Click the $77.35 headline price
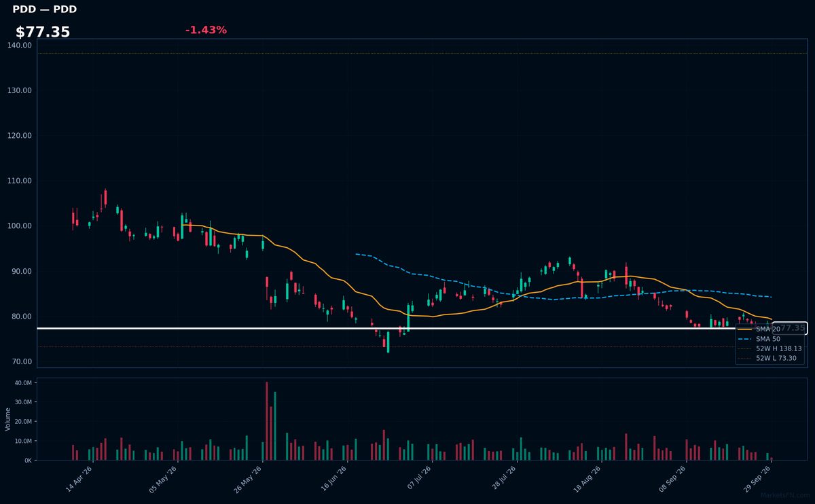This screenshot has width=815, height=504. 43,32
